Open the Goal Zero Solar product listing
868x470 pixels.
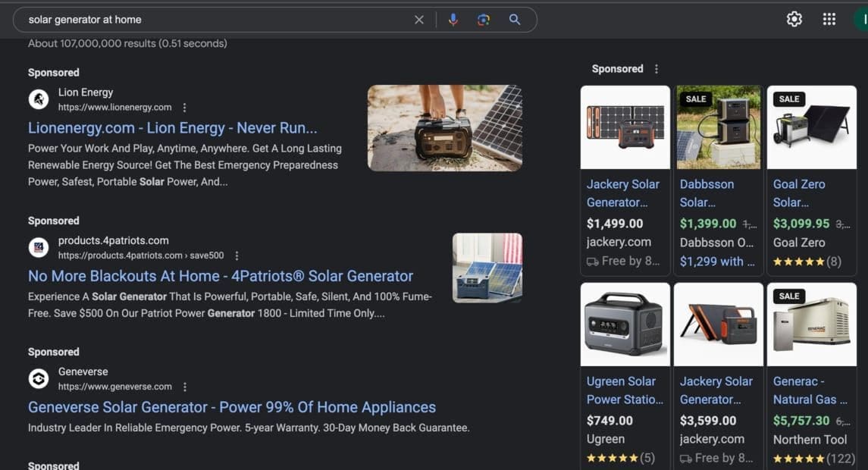point(799,193)
